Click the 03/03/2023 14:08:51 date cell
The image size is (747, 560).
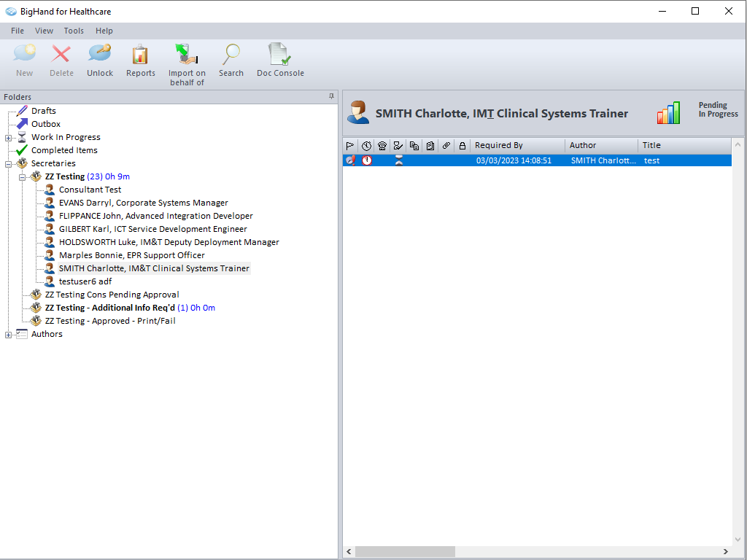514,160
